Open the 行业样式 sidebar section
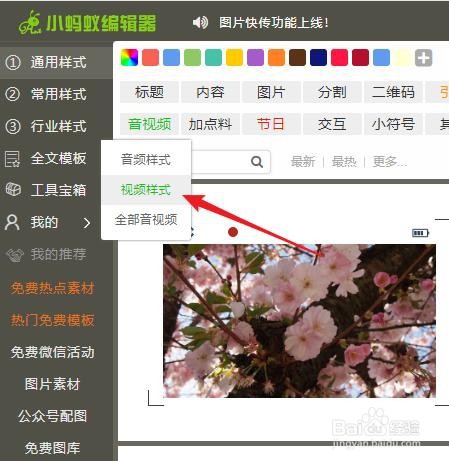Image resolution: width=449 pixels, height=461 pixels. tap(56, 126)
